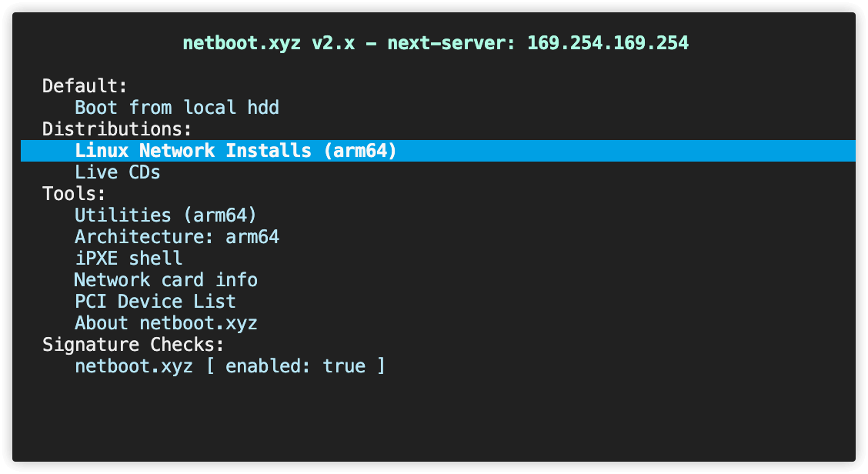The width and height of the screenshot is (868, 474).
Task: Click the Signature Checks: section header
Action: point(133,344)
